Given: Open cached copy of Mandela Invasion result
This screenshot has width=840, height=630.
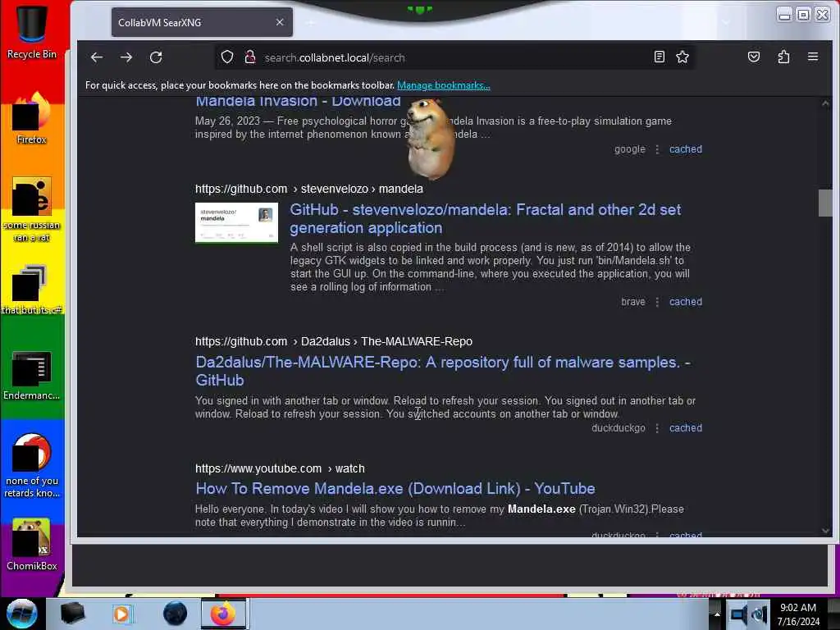Looking at the screenshot, I should click(686, 149).
